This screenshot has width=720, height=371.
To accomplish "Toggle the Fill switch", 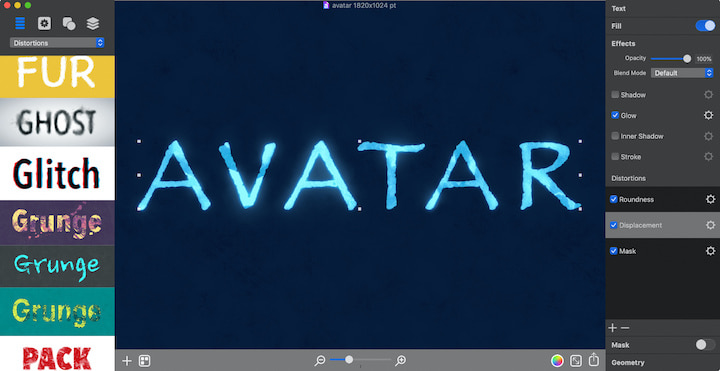I will [x=705, y=26].
